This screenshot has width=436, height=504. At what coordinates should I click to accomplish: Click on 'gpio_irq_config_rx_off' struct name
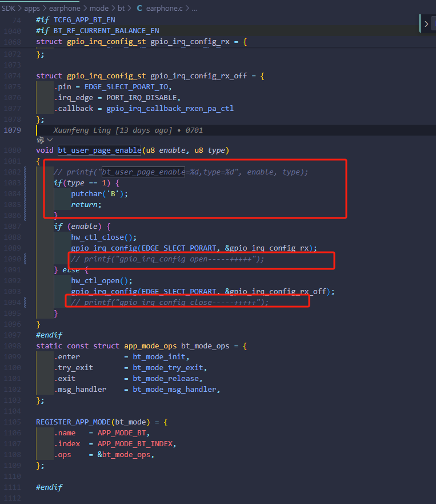(x=199, y=76)
